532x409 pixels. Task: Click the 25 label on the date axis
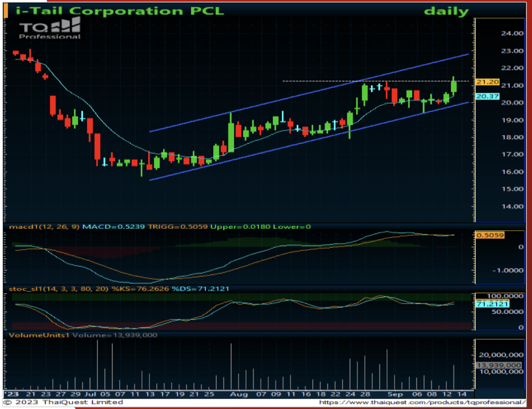tap(209, 395)
